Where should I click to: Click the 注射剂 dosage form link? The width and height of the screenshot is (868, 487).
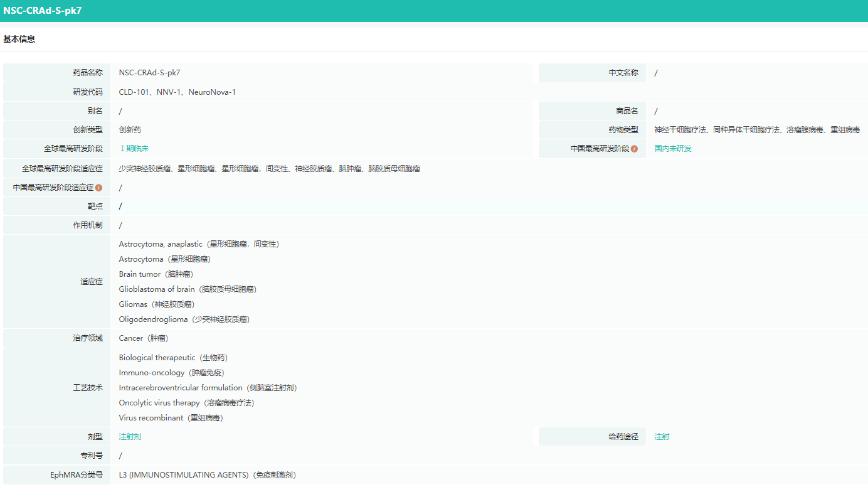pos(130,437)
